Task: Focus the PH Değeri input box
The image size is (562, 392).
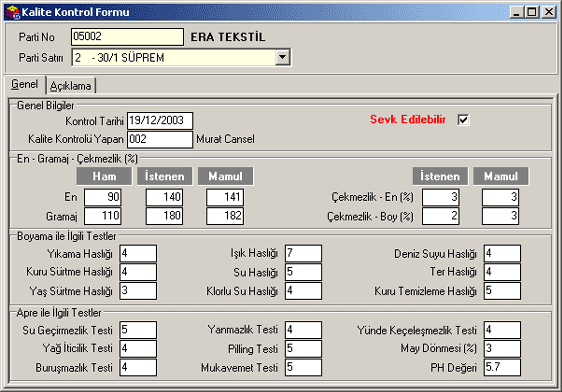Action: [502, 368]
